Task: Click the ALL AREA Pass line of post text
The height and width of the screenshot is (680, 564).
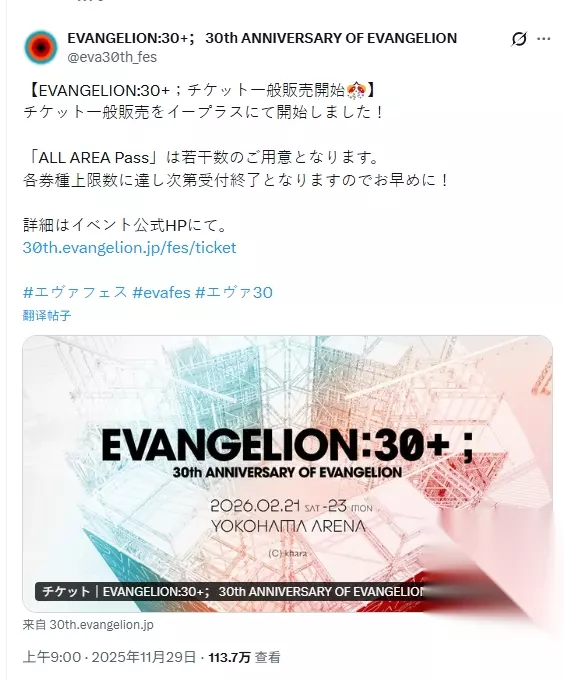Action: click(202, 157)
